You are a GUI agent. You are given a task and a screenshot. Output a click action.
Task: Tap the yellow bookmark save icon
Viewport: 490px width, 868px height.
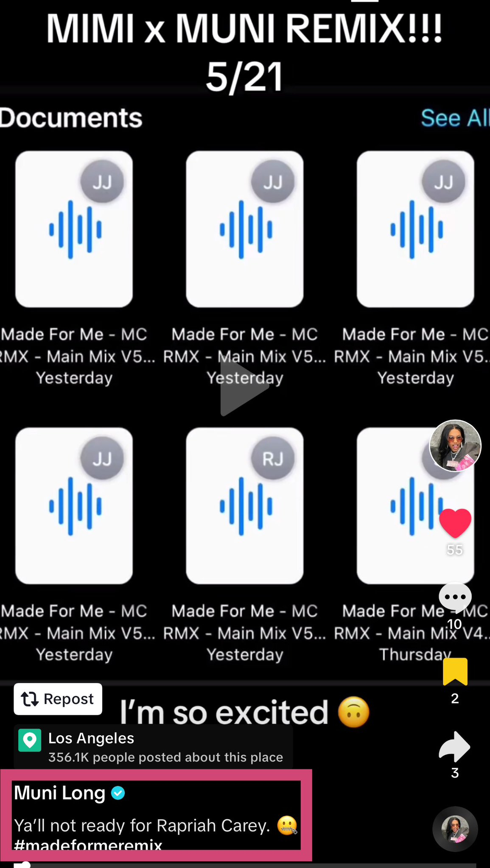pyautogui.click(x=455, y=672)
